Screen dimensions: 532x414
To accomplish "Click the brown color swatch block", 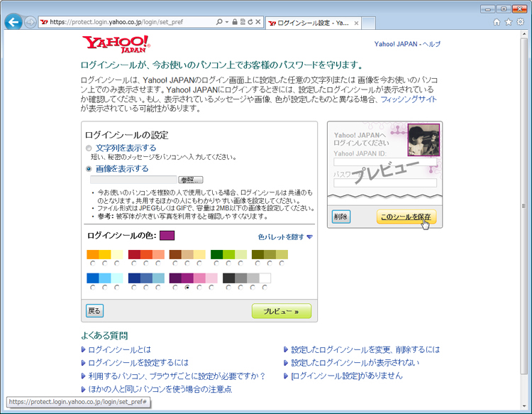I will 175,254.
